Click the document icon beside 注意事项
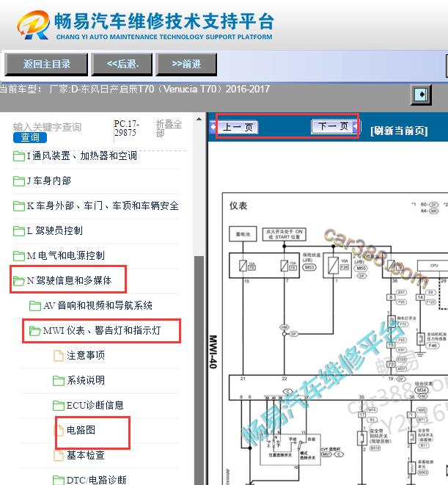This screenshot has width=448, height=485. (x=59, y=356)
